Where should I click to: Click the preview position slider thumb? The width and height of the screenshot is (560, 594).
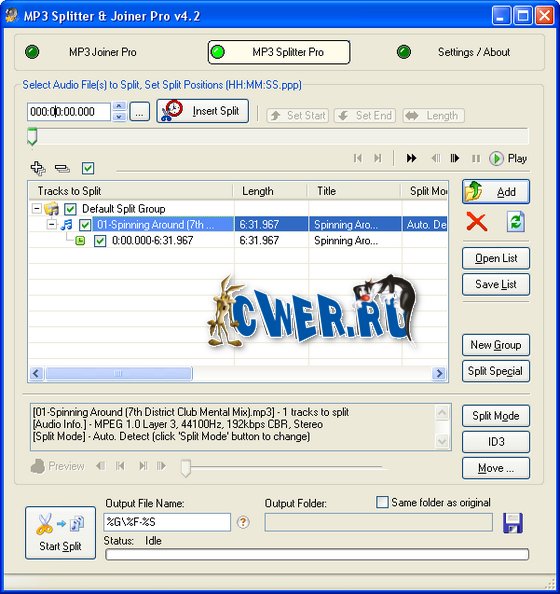186,468
